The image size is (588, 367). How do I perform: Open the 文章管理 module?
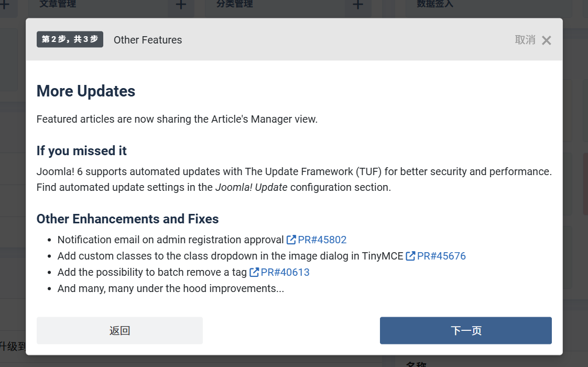pyautogui.click(x=58, y=4)
